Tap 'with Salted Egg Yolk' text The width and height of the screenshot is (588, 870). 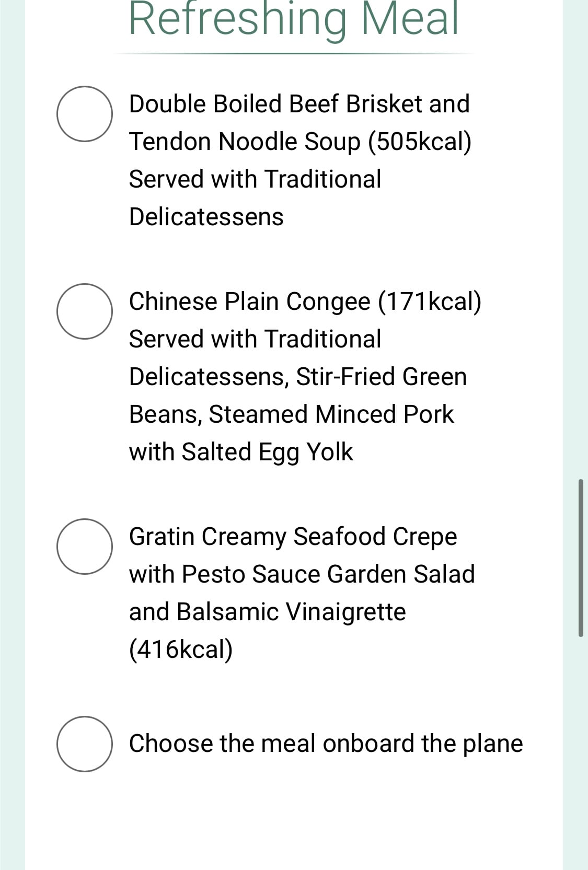(241, 452)
